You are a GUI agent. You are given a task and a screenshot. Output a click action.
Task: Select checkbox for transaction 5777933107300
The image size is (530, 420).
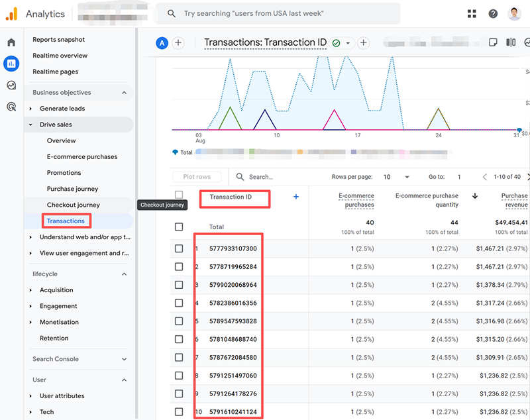point(179,248)
